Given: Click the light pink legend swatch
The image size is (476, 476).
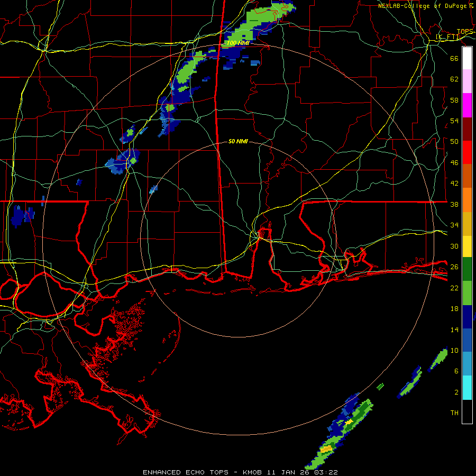Looking at the screenshot, I should coord(467,81).
